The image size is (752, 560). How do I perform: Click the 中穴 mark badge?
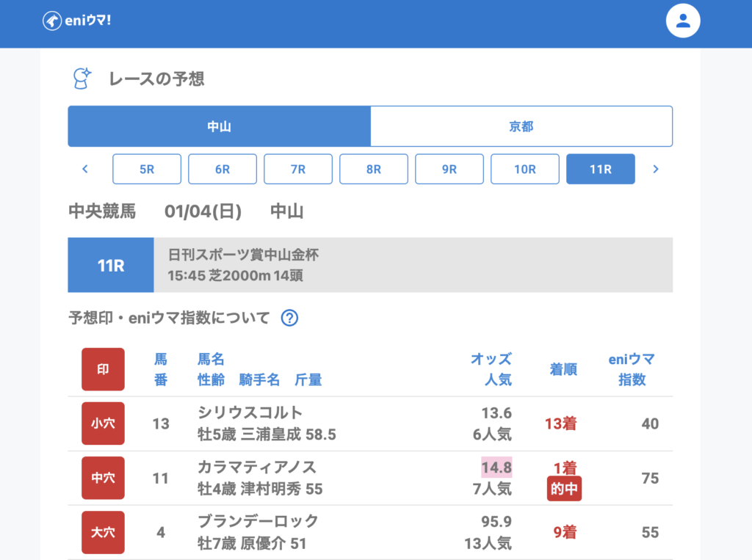[103, 478]
